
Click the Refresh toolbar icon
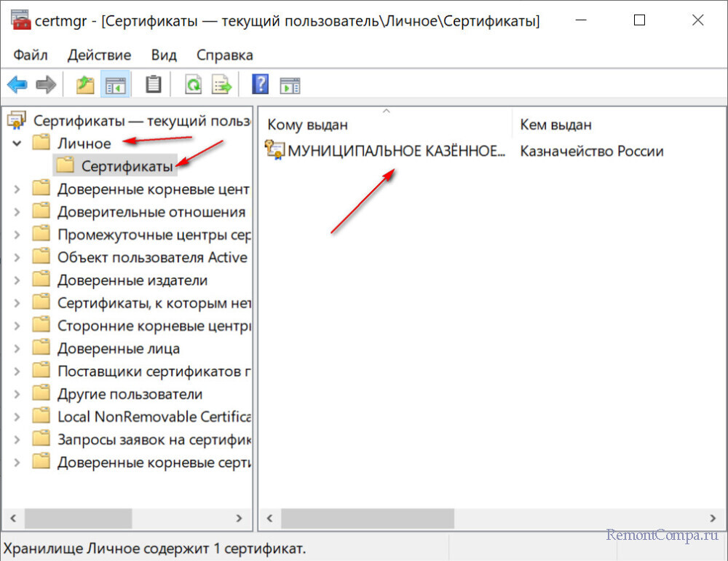[193, 85]
